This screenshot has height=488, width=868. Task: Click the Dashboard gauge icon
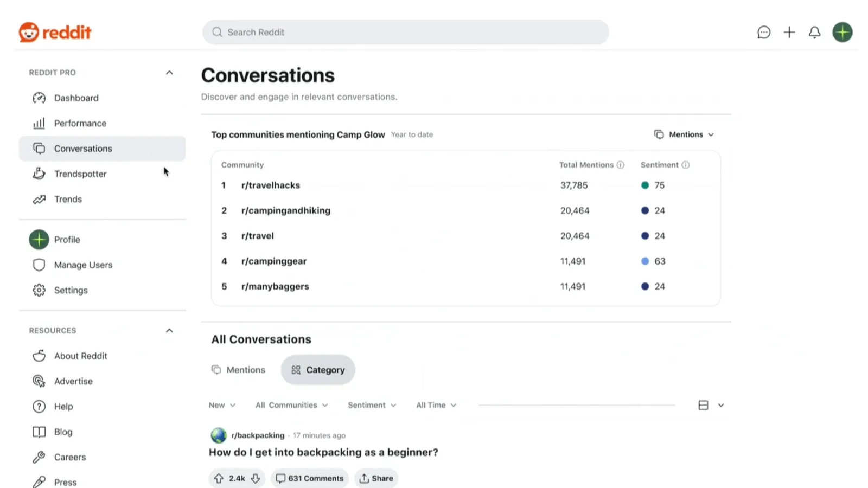39,98
